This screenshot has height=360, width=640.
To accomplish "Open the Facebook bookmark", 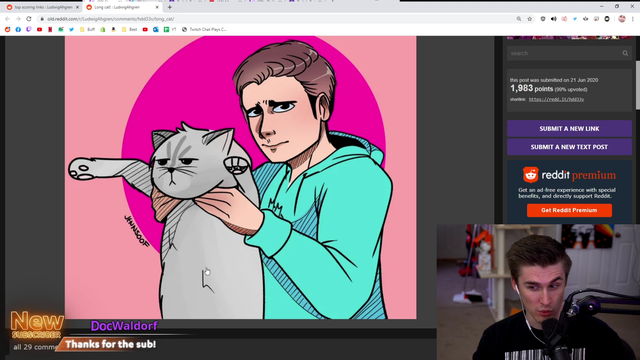I will pos(18,29).
